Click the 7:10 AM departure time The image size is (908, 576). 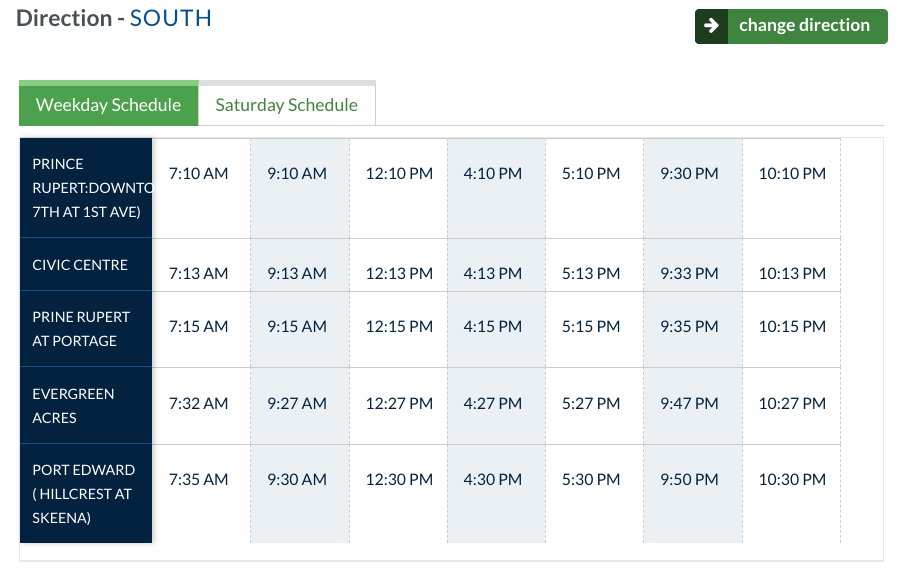pyautogui.click(x=198, y=174)
